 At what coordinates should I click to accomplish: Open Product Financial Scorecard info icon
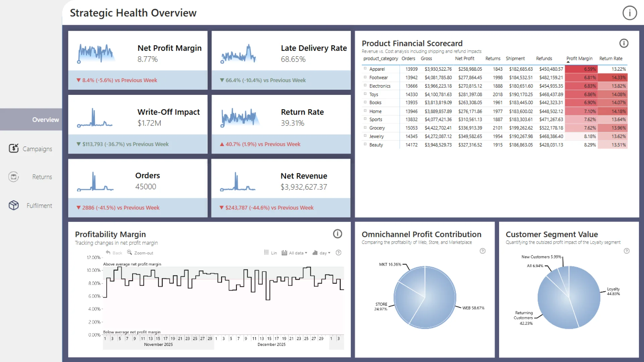click(x=624, y=43)
